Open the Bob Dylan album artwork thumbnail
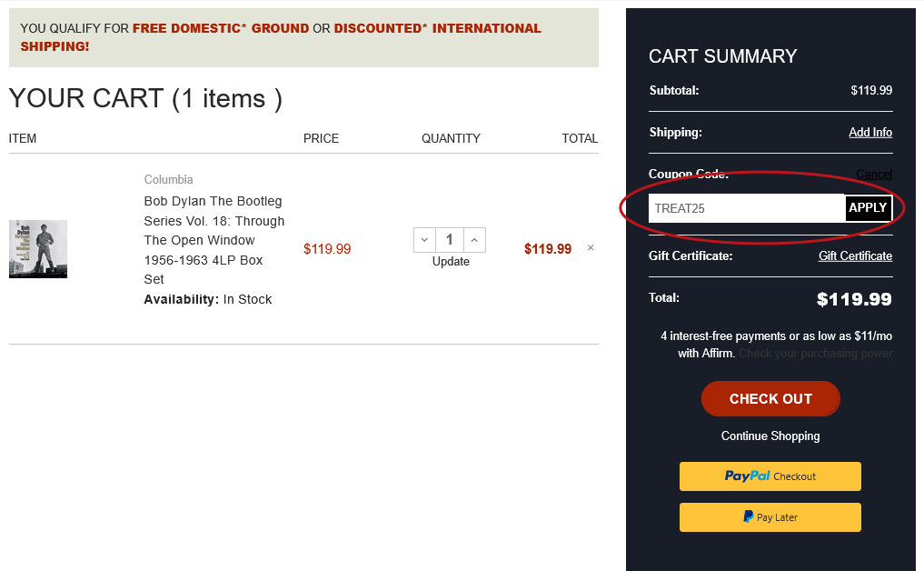 [37, 248]
